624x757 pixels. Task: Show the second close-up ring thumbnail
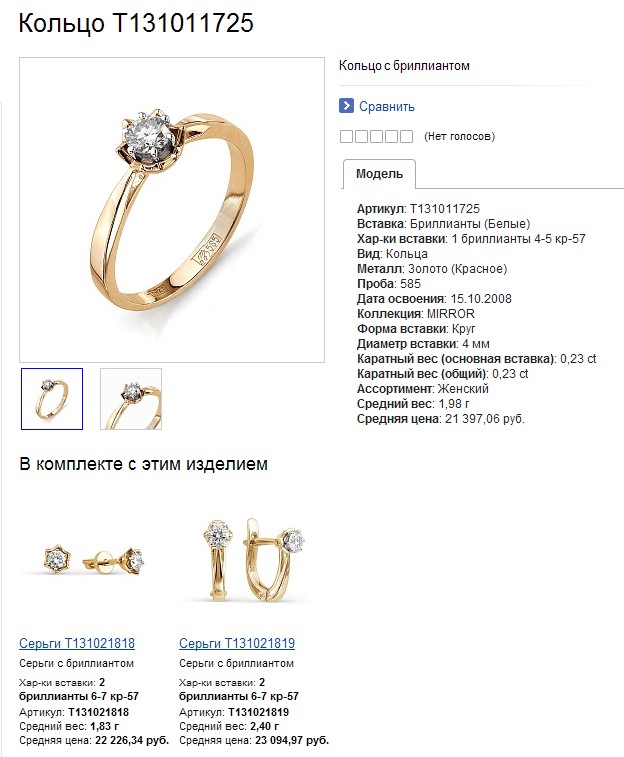tap(131, 399)
